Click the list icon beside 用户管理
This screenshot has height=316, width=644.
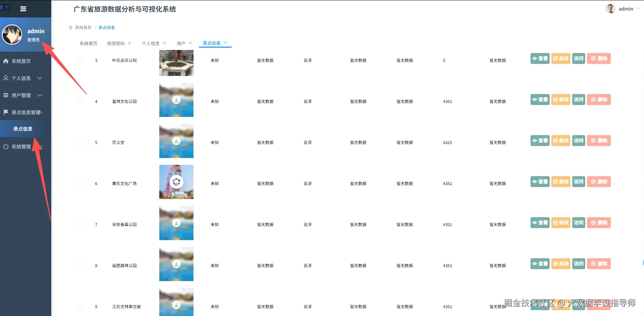(5, 95)
